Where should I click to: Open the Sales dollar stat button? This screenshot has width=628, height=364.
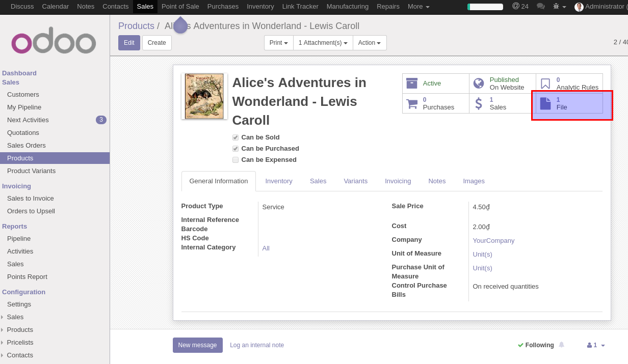[503, 103]
